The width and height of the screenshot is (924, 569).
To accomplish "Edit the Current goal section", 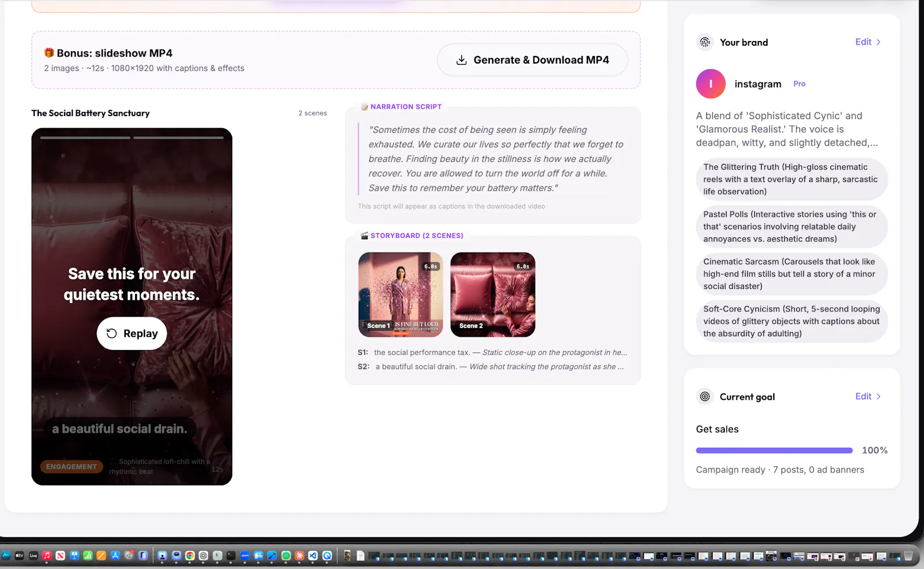I will (868, 396).
